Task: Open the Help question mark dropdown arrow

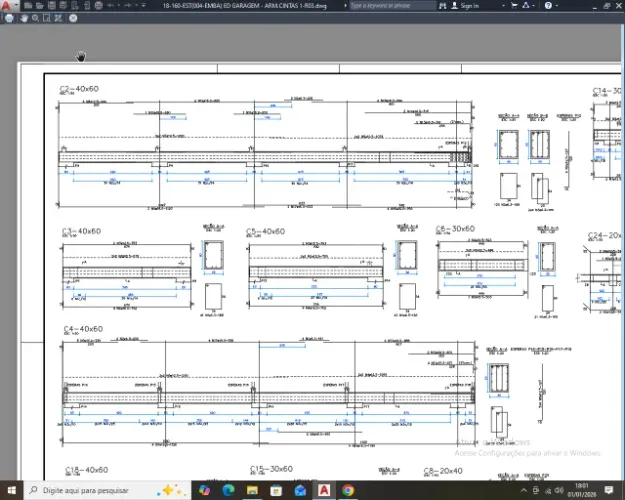Action: pos(557,6)
